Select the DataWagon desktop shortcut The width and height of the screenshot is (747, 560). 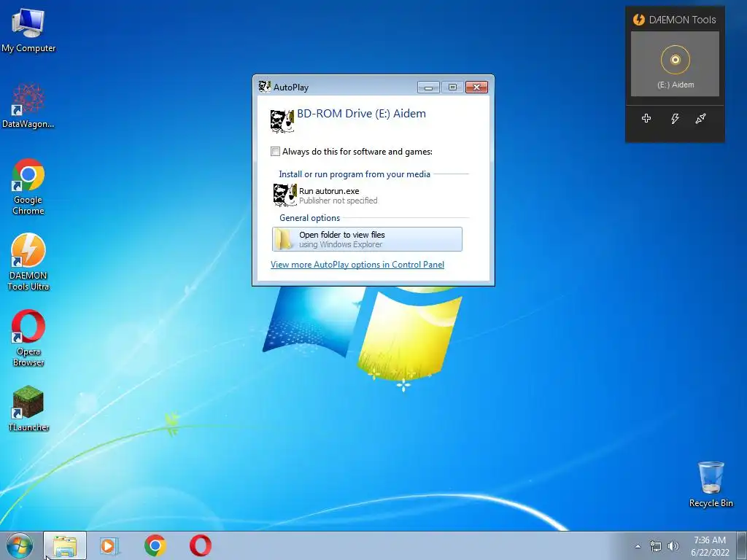click(x=28, y=106)
